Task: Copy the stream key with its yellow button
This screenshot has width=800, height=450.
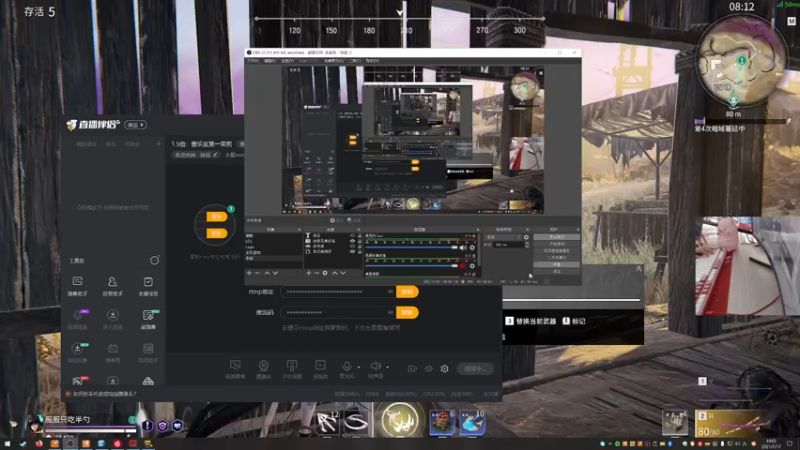Action: (x=407, y=312)
